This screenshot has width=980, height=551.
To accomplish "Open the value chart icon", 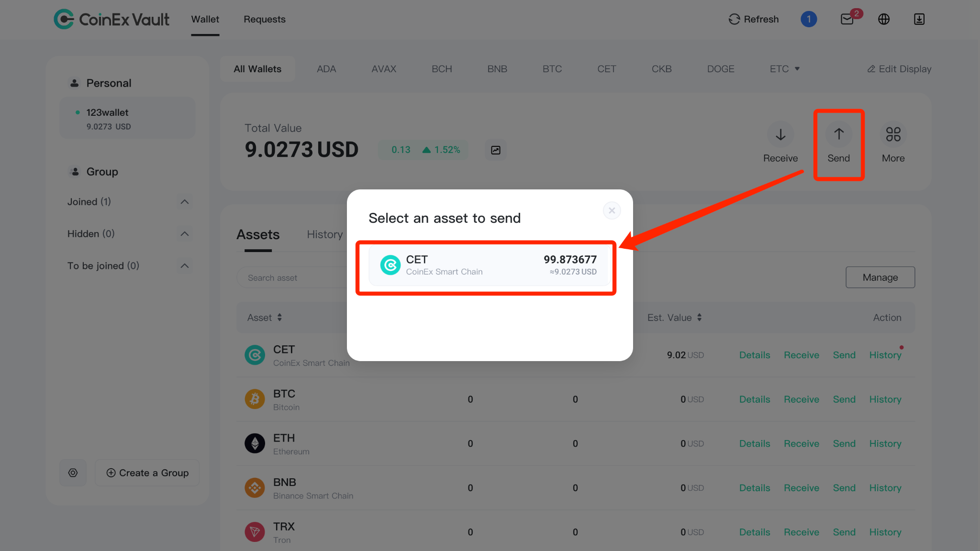I will click(496, 150).
